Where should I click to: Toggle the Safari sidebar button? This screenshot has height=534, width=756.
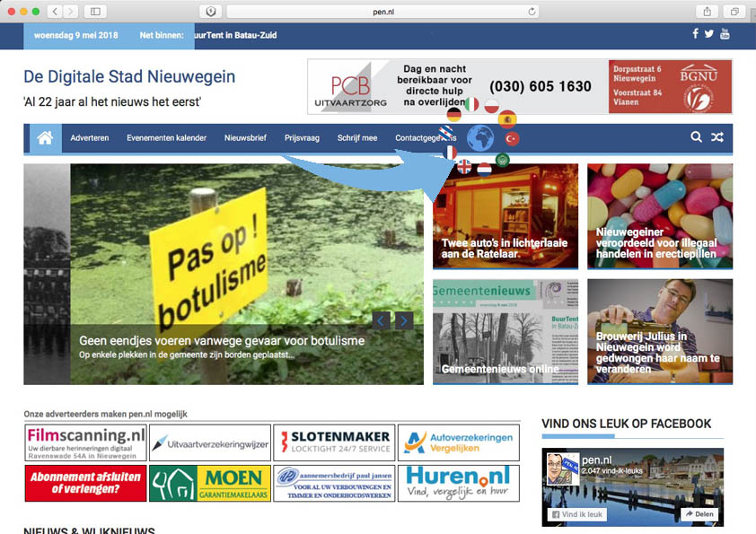(x=95, y=11)
